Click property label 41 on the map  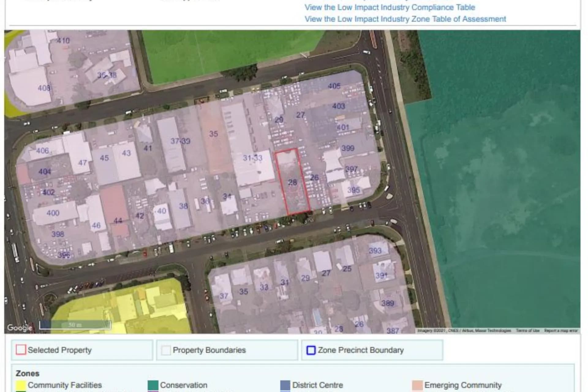point(148,148)
